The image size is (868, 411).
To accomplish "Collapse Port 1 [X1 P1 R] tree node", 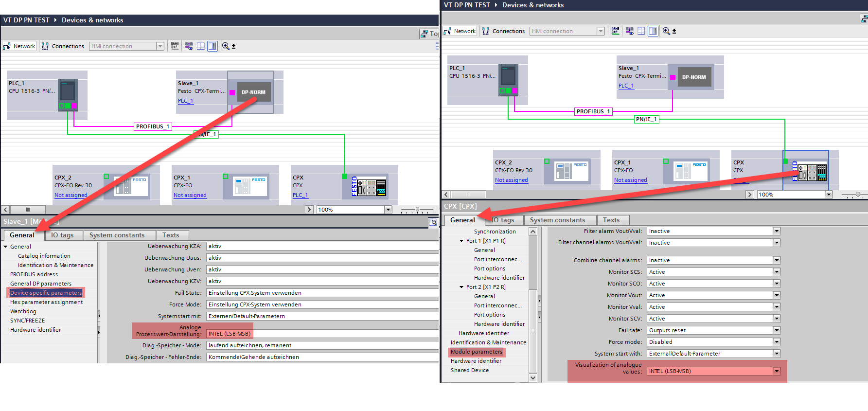I will click(x=461, y=241).
